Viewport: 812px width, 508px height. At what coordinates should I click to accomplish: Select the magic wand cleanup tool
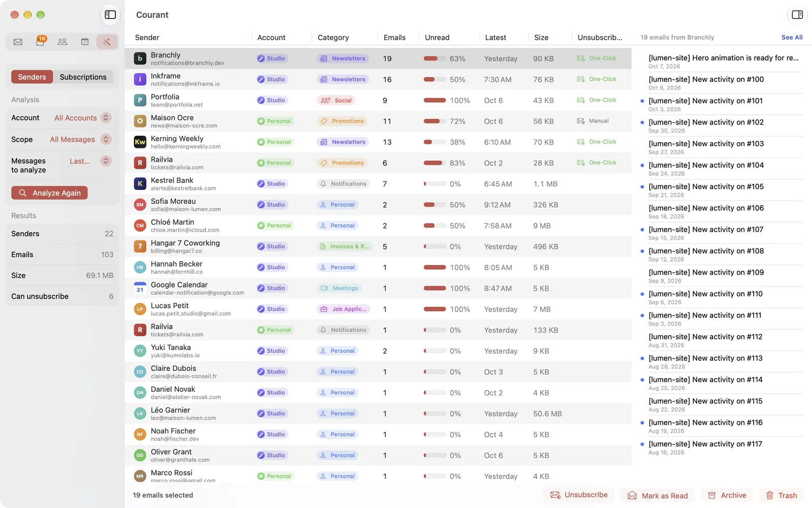coord(107,42)
